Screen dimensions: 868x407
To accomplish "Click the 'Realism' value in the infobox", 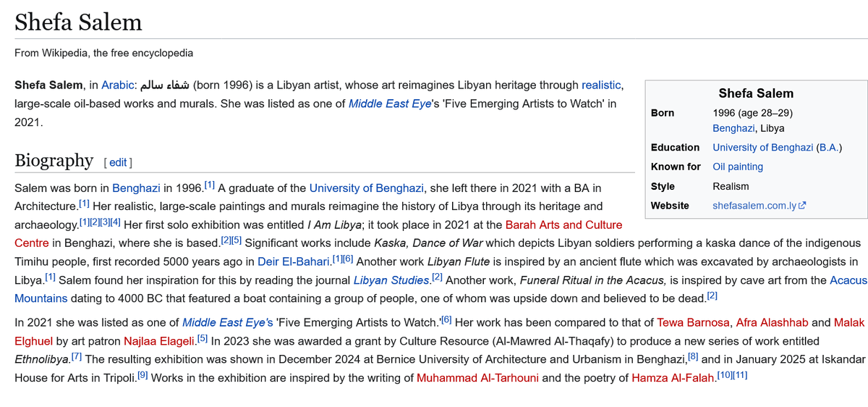I will click(731, 186).
